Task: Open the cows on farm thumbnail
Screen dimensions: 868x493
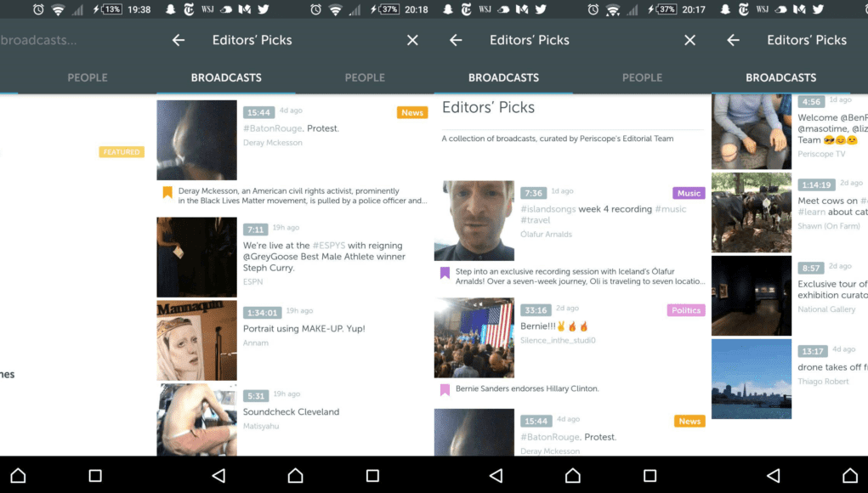Action: point(752,212)
